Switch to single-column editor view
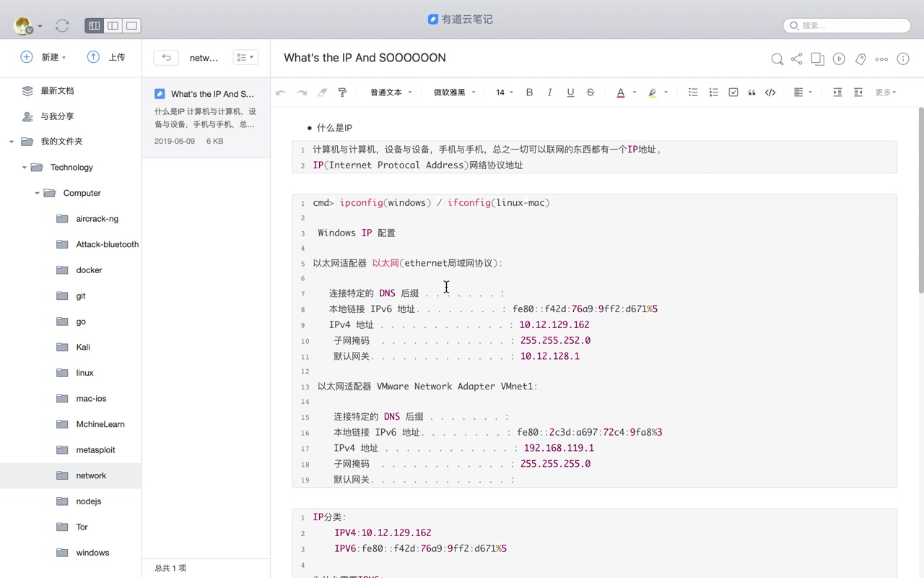This screenshot has width=924, height=578. (131, 25)
